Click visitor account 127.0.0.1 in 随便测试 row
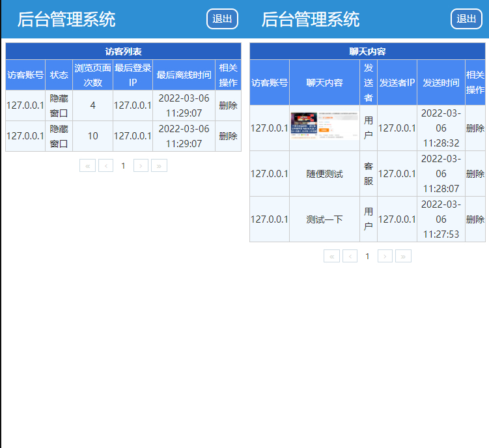The height and width of the screenshot is (448, 489). coord(270,173)
